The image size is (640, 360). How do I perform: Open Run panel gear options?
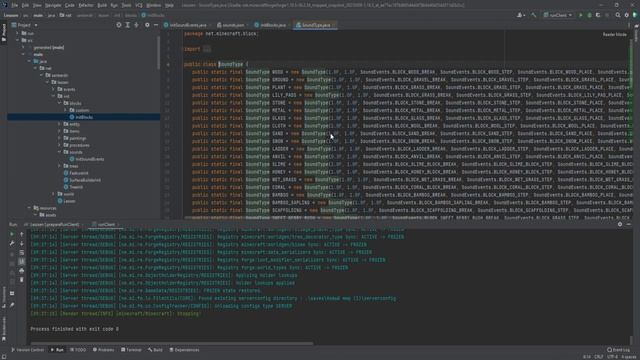(620, 224)
